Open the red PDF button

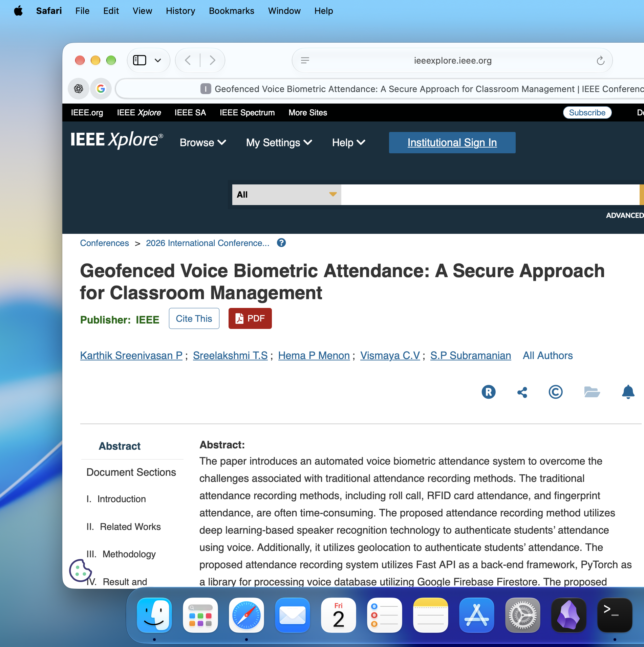click(x=250, y=318)
